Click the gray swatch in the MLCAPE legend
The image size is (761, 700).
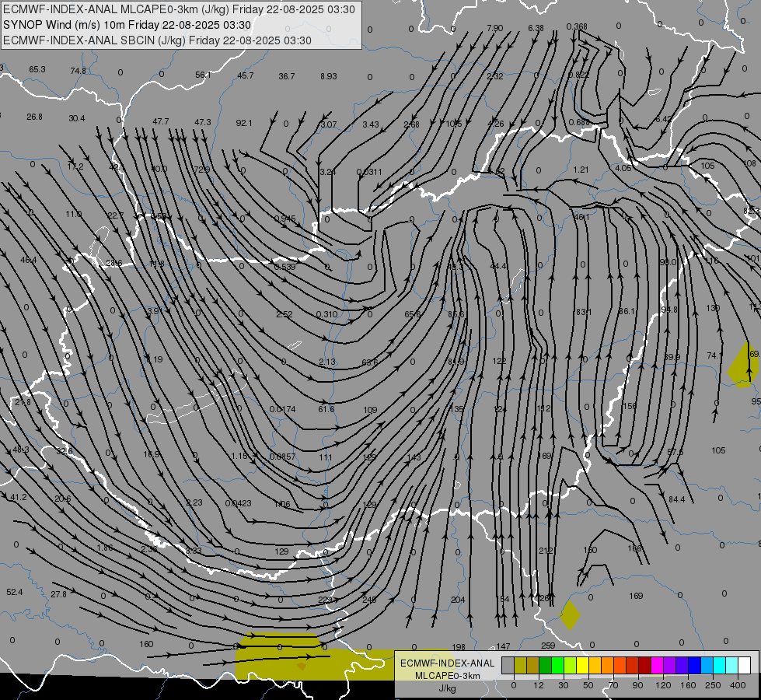point(508,666)
